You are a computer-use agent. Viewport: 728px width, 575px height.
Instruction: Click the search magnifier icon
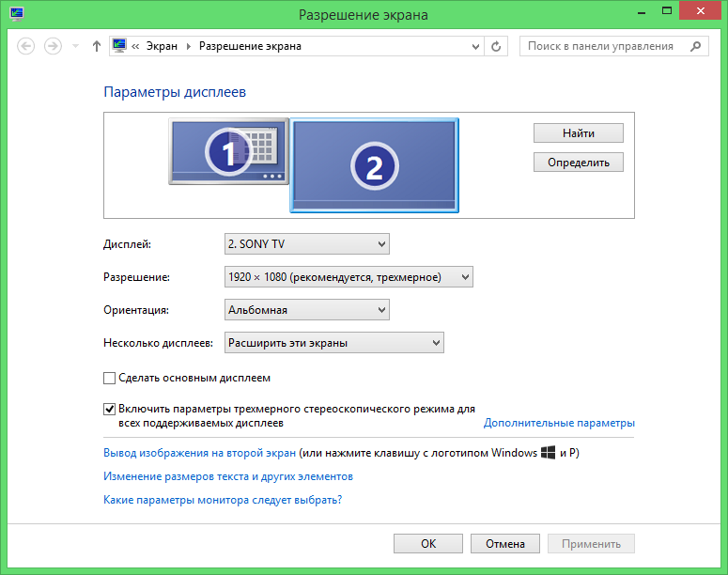tap(696, 46)
